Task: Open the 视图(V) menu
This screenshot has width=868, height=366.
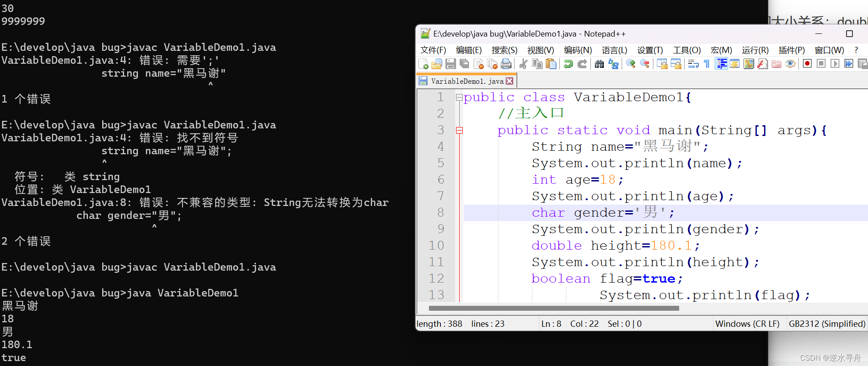Action: click(540, 50)
